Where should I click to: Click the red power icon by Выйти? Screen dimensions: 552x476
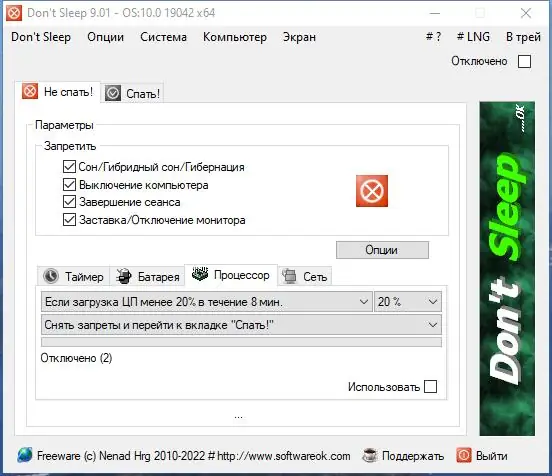464,456
